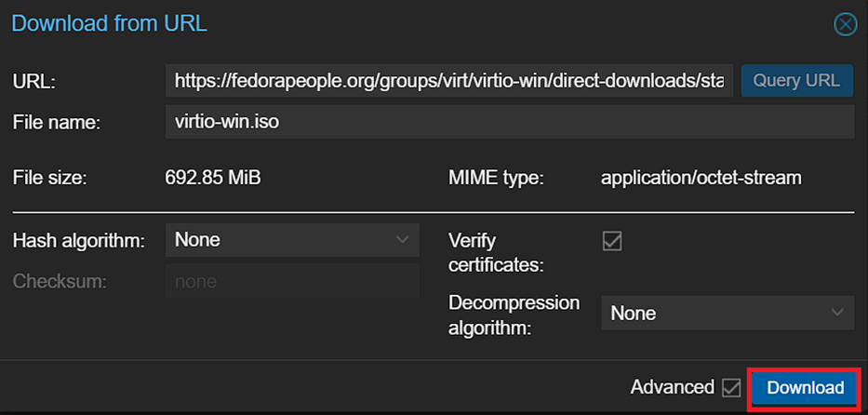
Task: Click the URL input field
Action: (449, 81)
